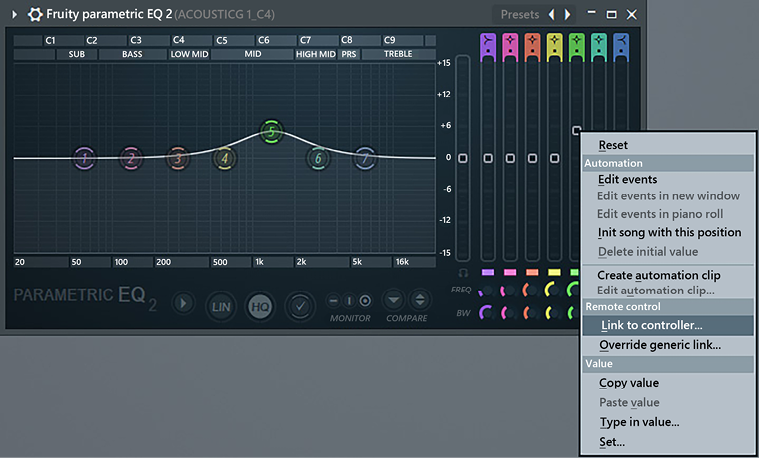The height and width of the screenshot is (458, 759).
Task: Open the plugin options gear icon
Action: click(x=35, y=14)
